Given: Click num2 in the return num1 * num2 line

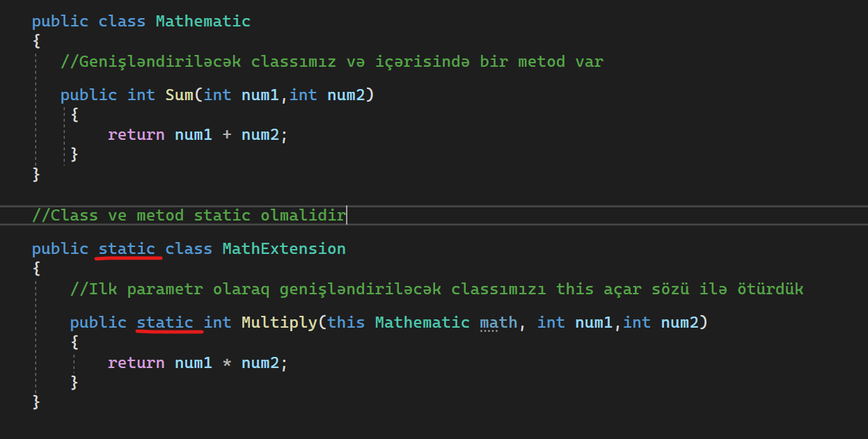Looking at the screenshot, I should coord(260,362).
